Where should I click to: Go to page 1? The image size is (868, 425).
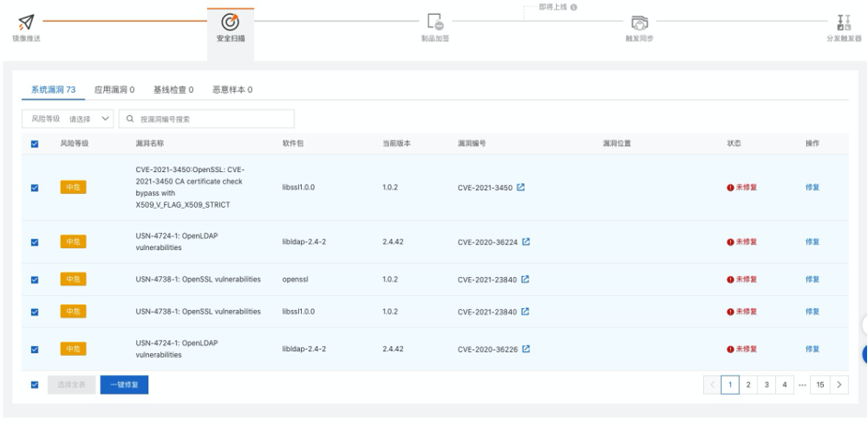click(730, 385)
